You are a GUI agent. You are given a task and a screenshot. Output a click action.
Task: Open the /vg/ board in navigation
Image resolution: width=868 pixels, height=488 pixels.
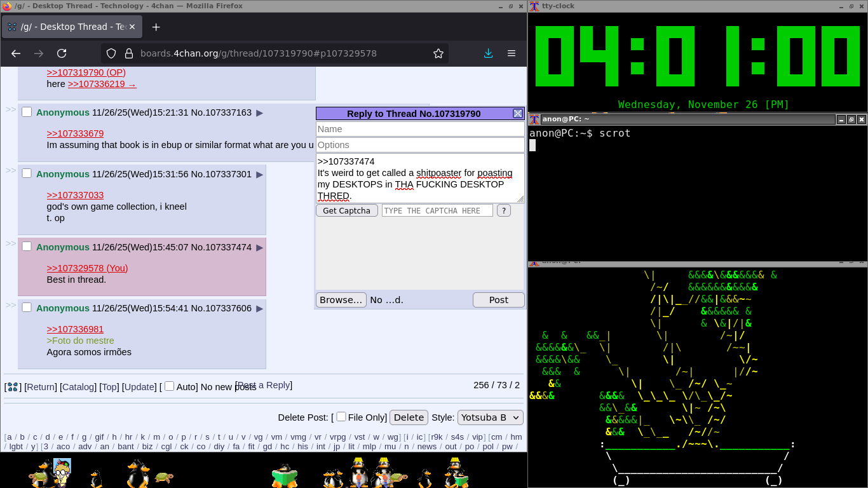(x=258, y=437)
